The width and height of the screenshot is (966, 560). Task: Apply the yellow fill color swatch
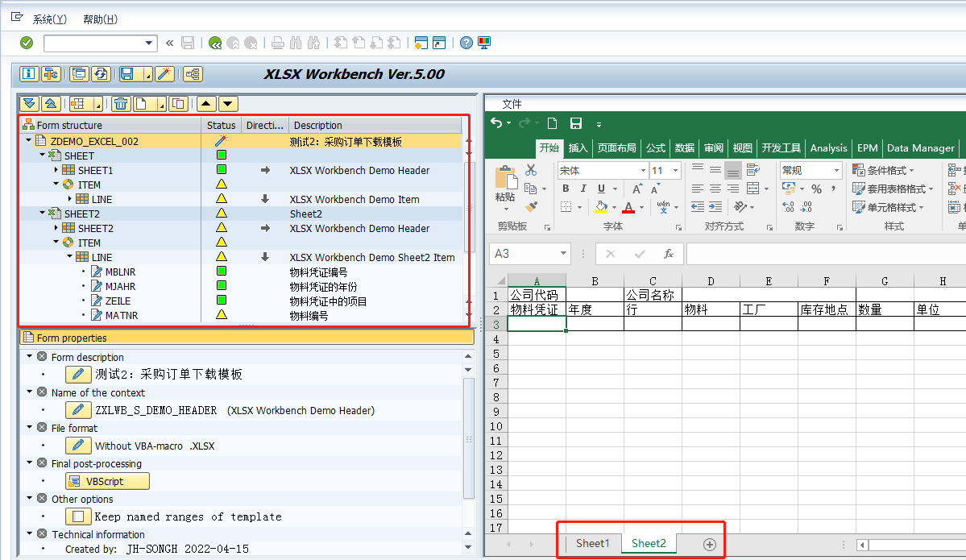(x=601, y=207)
